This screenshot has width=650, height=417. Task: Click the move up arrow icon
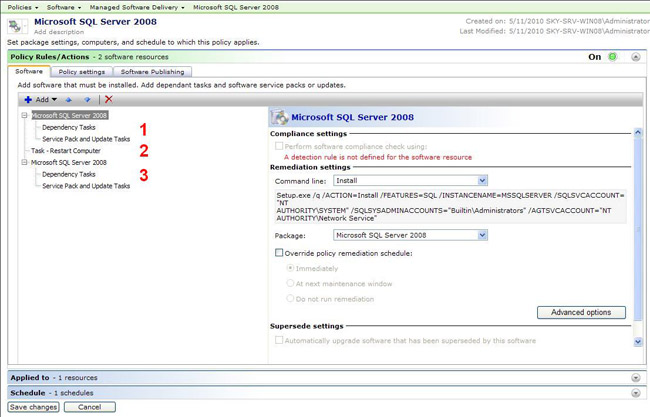point(69,99)
